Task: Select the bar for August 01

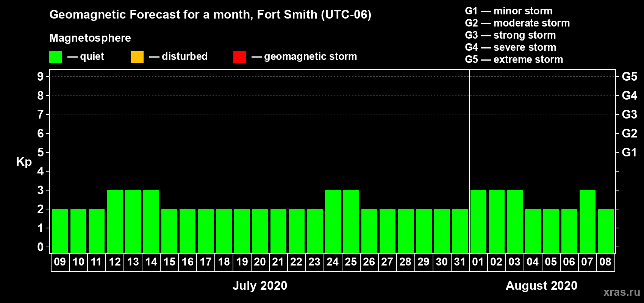Action: (478, 221)
